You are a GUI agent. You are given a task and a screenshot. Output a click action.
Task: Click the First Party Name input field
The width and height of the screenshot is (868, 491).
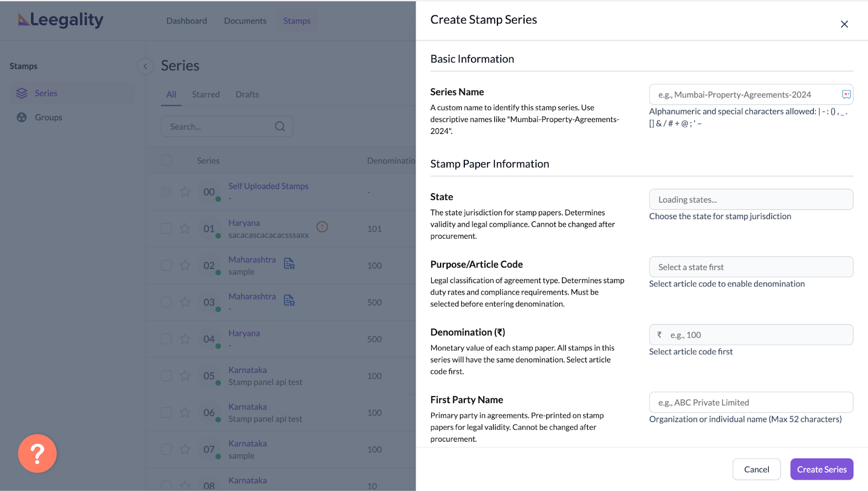(751, 403)
